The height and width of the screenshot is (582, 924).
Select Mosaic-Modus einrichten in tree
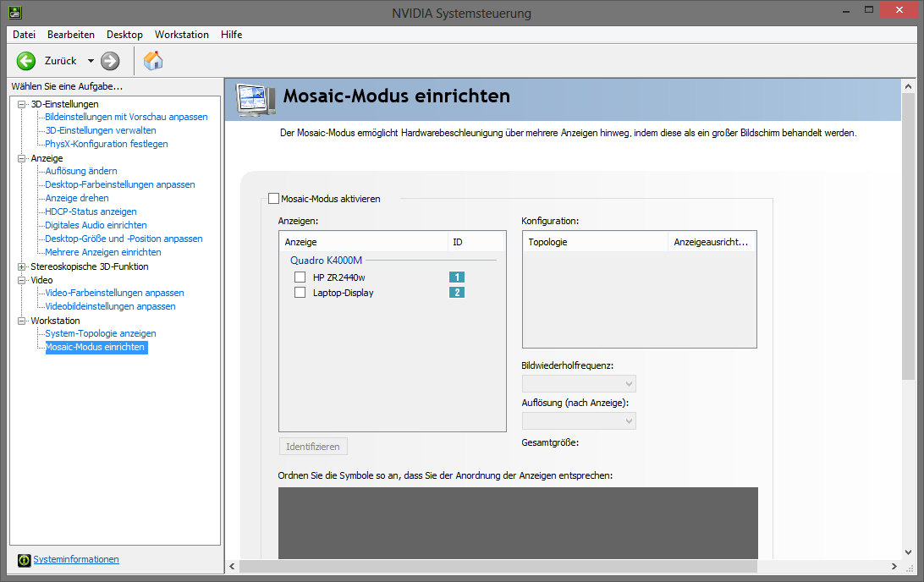pyautogui.click(x=96, y=347)
